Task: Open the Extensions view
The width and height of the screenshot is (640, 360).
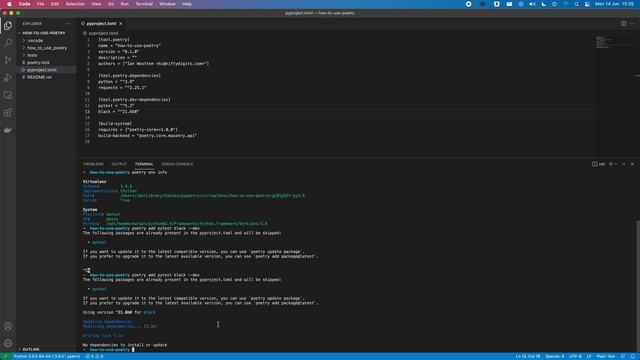Action: (x=8, y=113)
